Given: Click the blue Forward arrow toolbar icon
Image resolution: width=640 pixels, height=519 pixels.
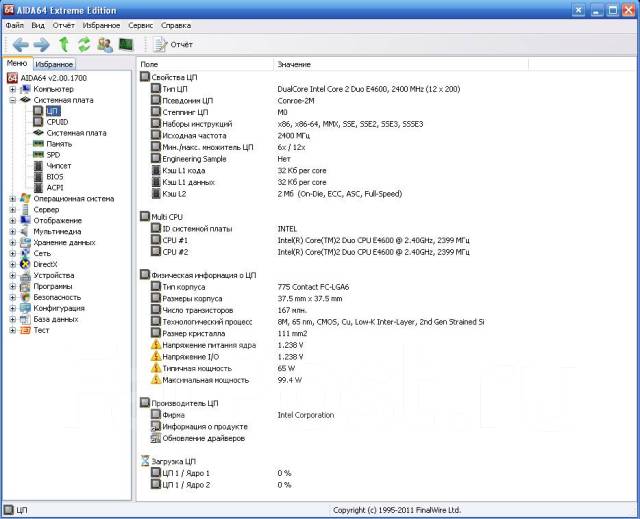Looking at the screenshot, I should [x=41, y=44].
